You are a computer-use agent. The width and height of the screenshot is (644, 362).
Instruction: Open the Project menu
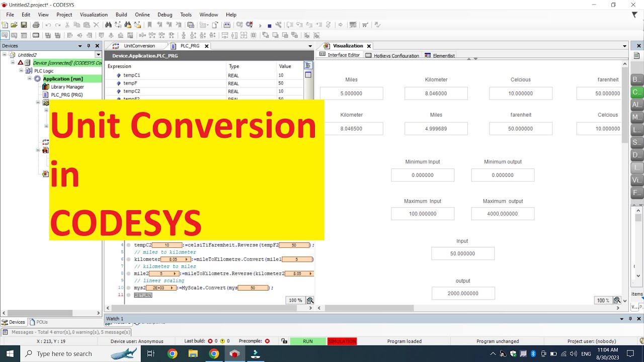click(x=64, y=15)
